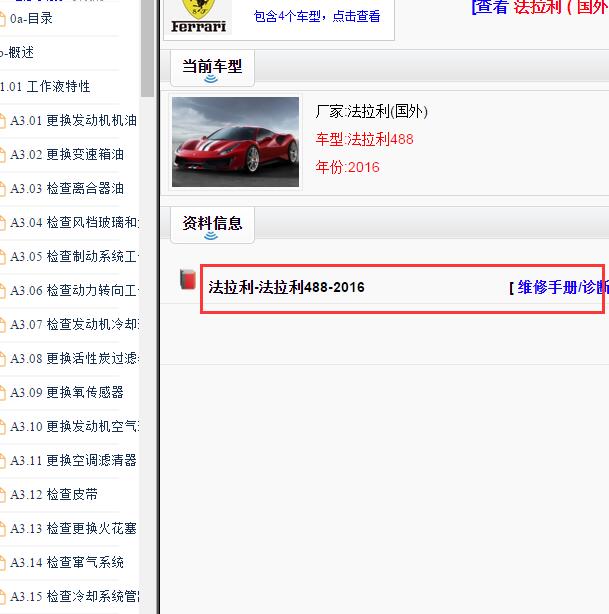Screen dimensions: 609x614
Task: Open A3.06 检查动力转向 document
Action: pyautogui.click(x=74, y=291)
